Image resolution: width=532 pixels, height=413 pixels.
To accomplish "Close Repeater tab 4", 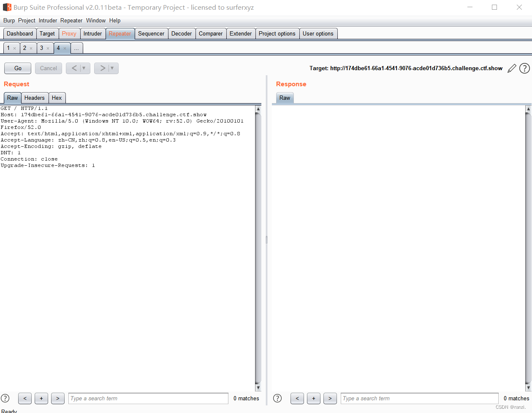I will (x=65, y=48).
